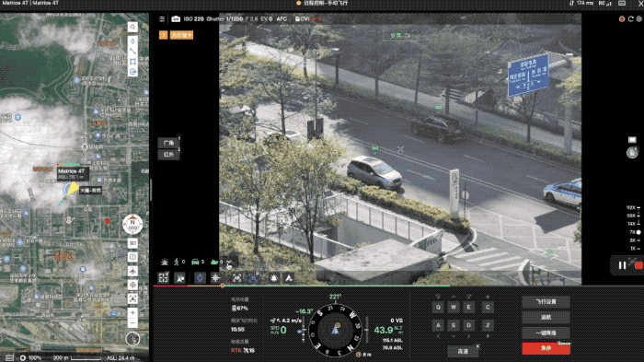Switch to the wide-angle 广角 camera
The height and width of the screenshot is (362, 644).
[168, 143]
